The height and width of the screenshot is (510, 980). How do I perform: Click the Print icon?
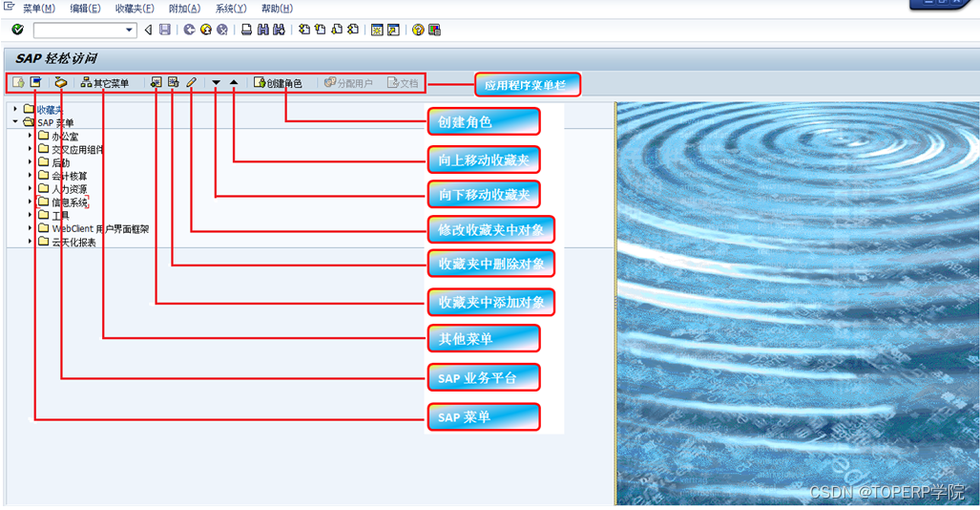pos(247,30)
